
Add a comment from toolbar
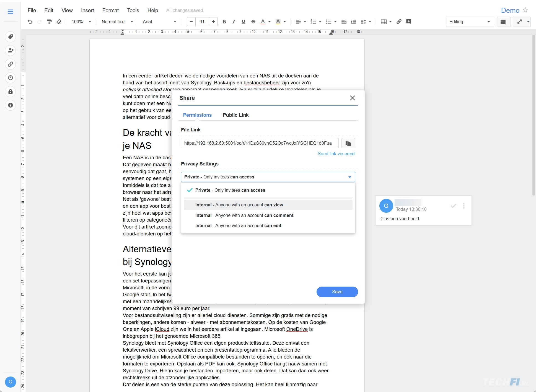[409, 22]
